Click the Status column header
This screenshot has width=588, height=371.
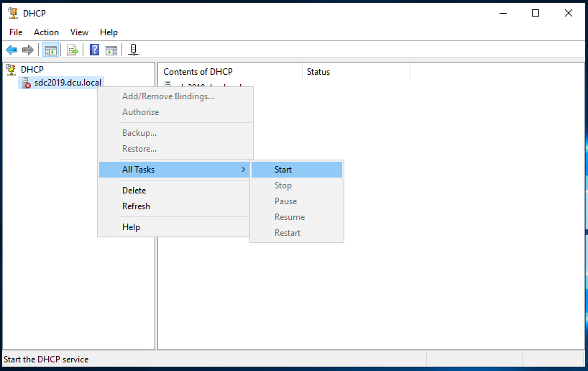[318, 72]
